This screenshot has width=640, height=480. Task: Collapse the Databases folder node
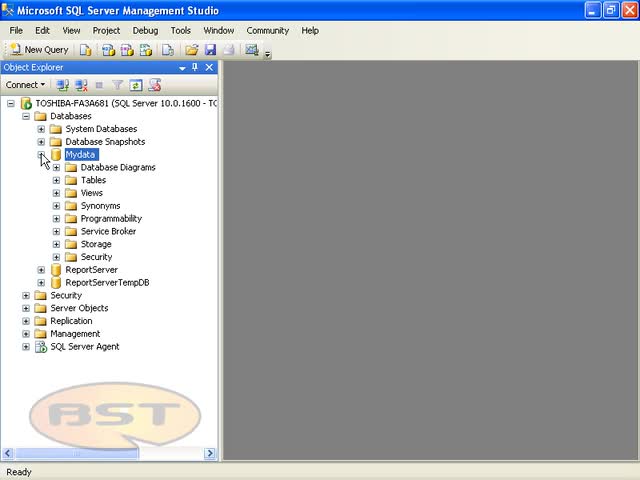pyautogui.click(x=26, y=116)
